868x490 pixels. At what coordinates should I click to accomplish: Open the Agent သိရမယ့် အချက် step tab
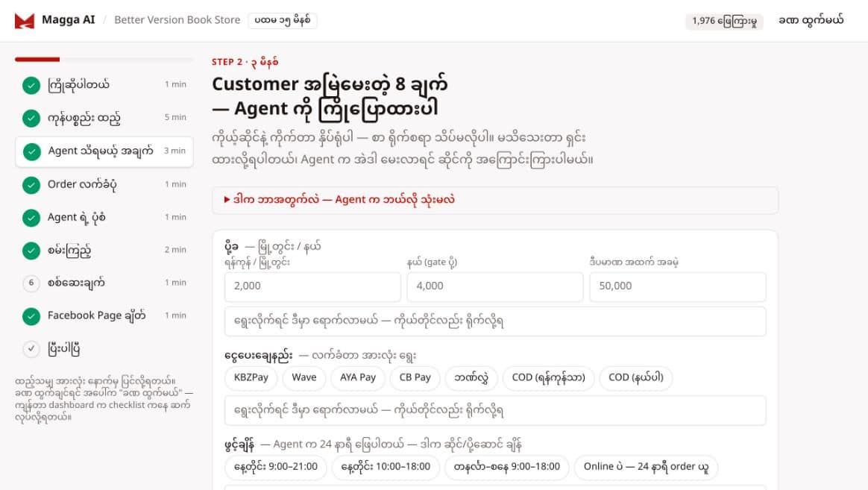[104, 151]
